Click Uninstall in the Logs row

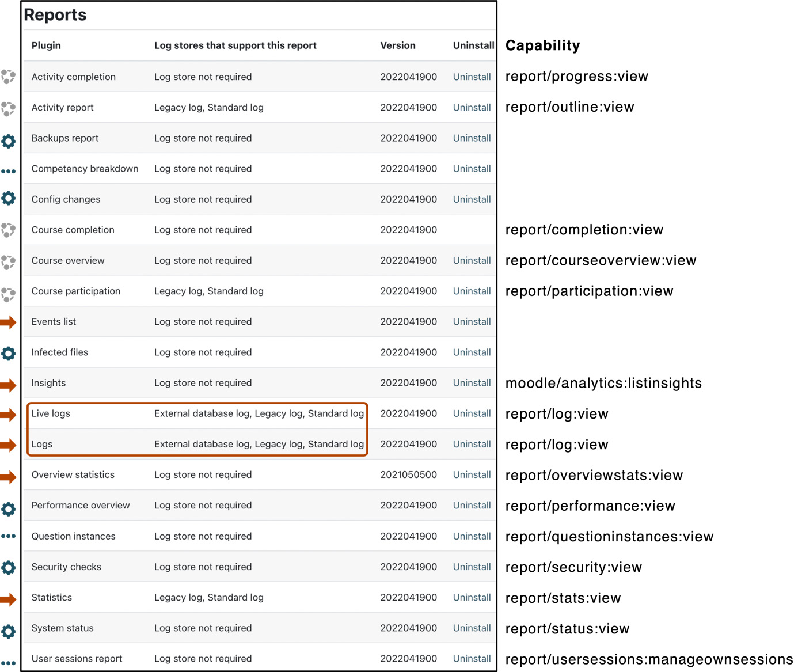472,444
